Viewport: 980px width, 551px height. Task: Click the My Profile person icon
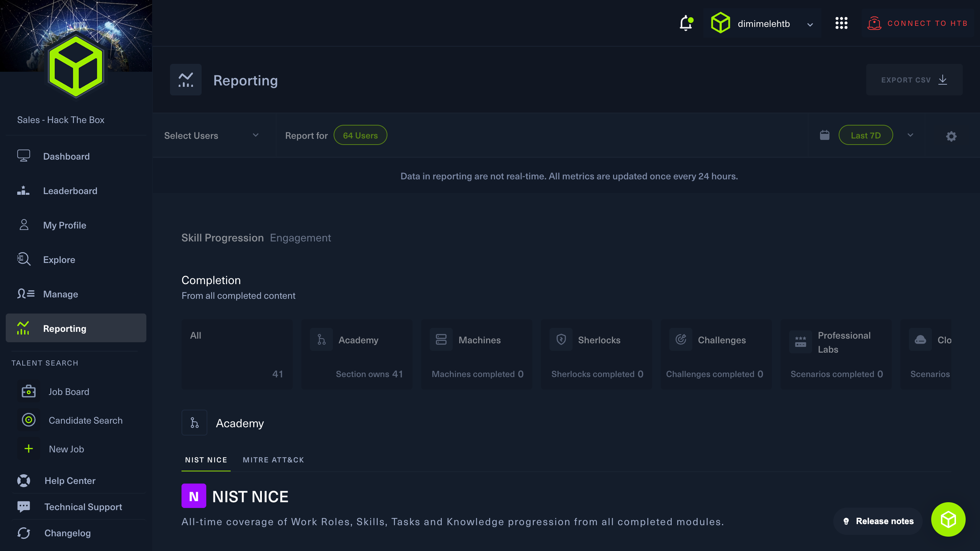coord(24,225)
